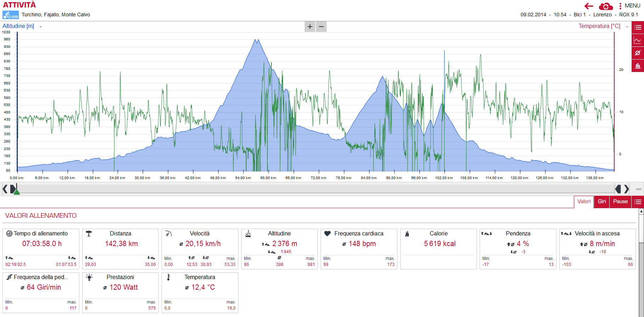Viewport: 644px width, 317px height.
Task: Click the Prestazioni power icon
Action: pyautogui.click(x=89, y=277)
